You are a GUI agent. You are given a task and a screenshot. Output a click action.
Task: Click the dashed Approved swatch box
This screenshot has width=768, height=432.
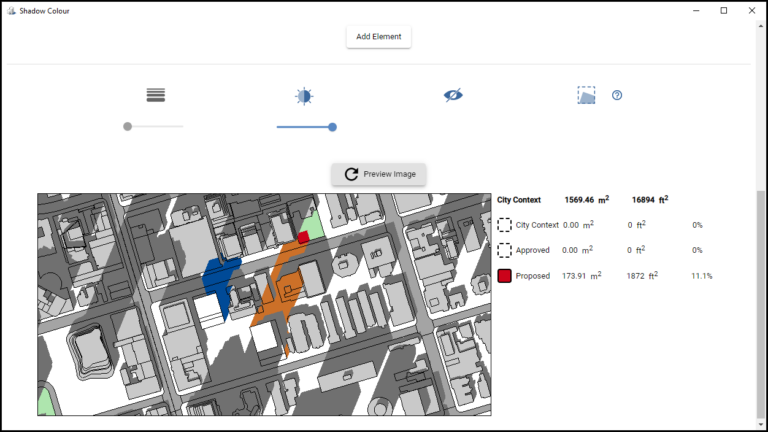tap(504, 250)
